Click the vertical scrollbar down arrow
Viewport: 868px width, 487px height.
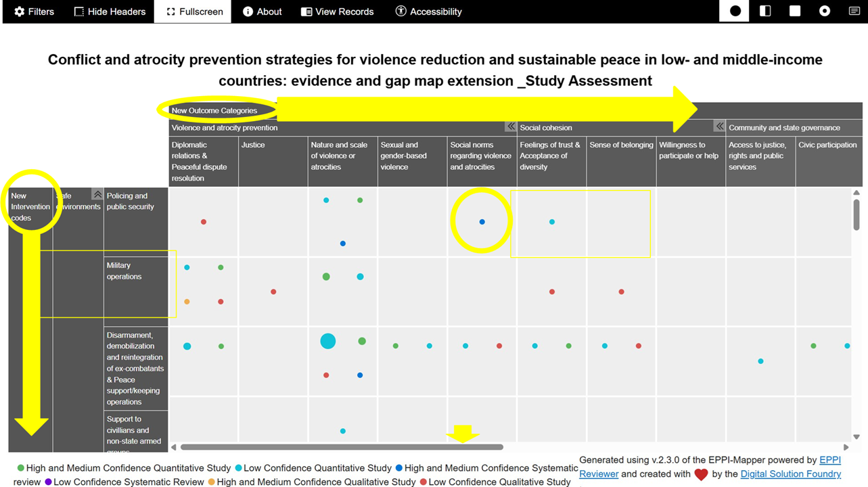tap(856, 437)
